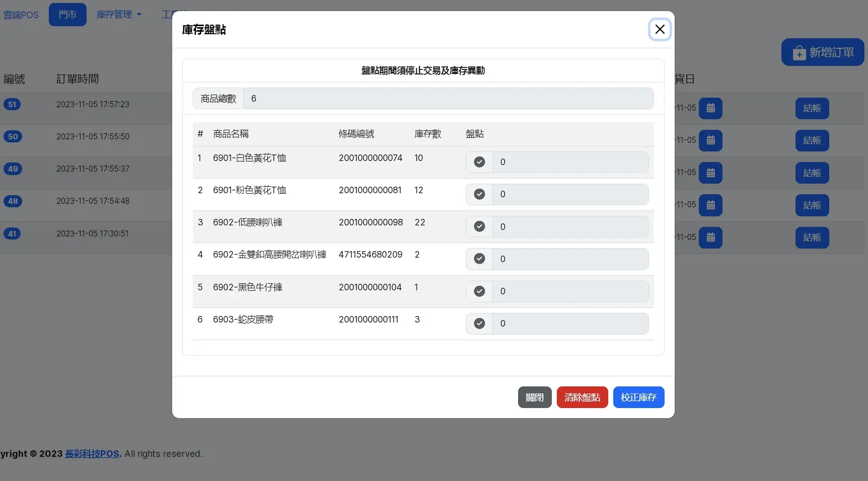Confirm count icon for 6902-低腰喇叭褲
The width and height of the screenshot is (868, 481).
pyautogui.click(x=479, y=226)
